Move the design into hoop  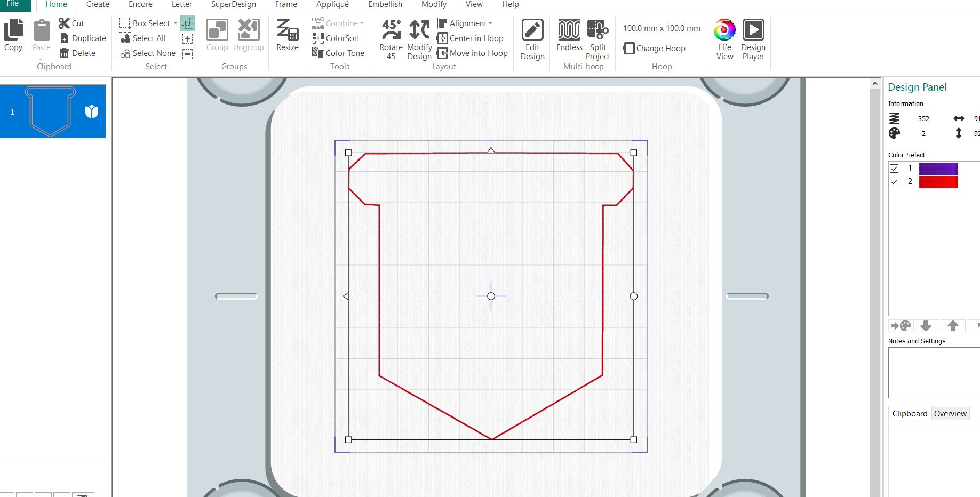472,53
